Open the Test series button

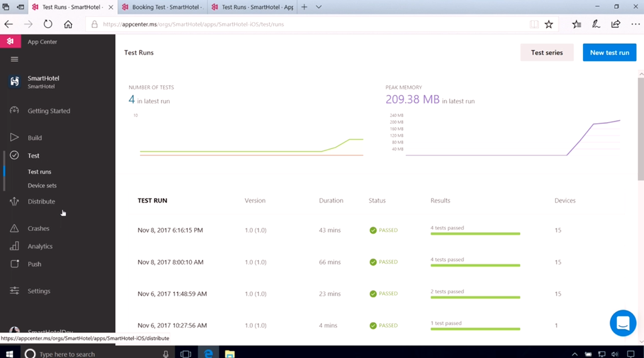click(547, 52)
